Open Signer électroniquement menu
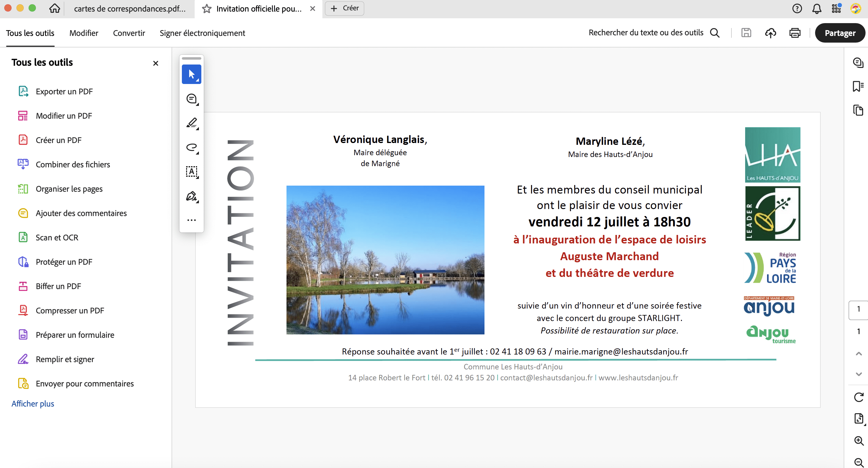868x468 pixels. 202,33
